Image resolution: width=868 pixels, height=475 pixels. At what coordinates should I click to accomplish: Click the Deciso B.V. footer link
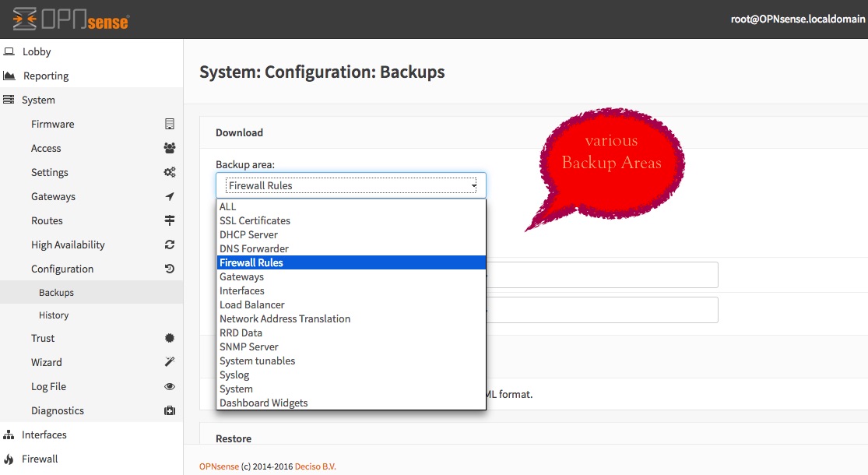tap(315, 466)
